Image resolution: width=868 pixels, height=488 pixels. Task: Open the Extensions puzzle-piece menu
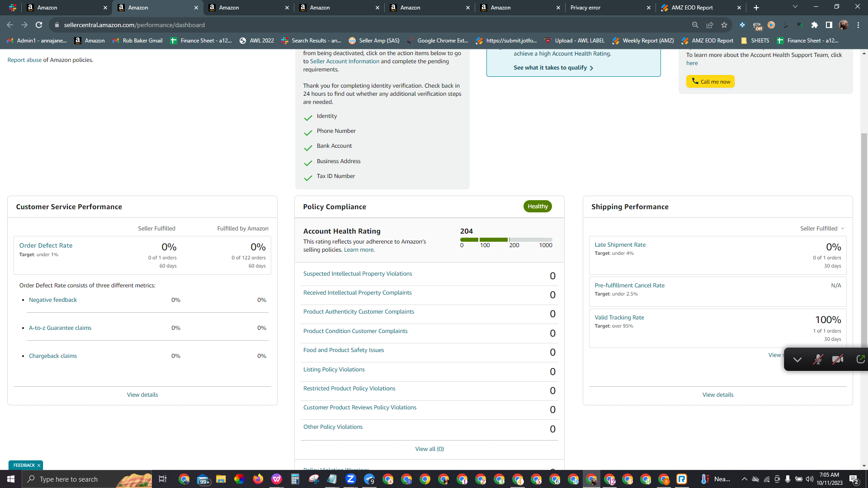[815, 25]
